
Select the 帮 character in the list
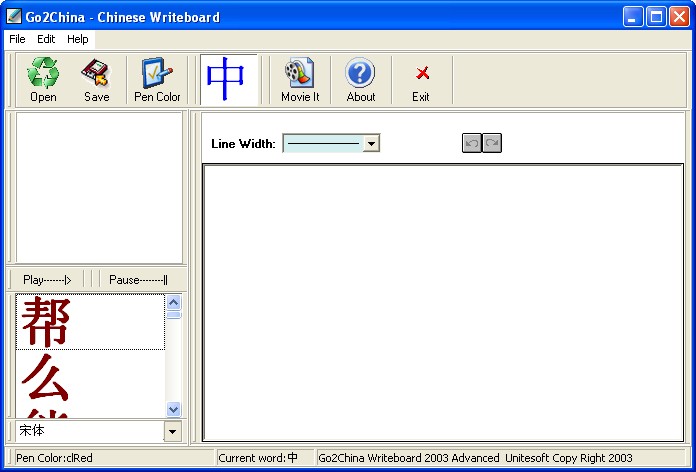(x=90, y=322)
